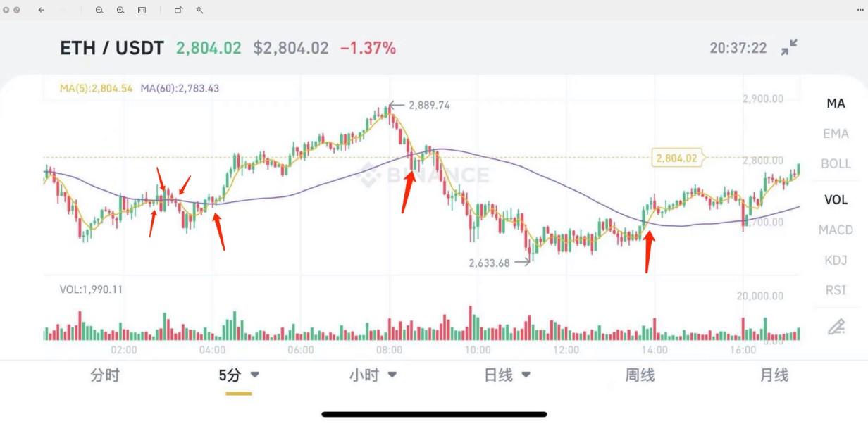Collapse the fullscreen chart view
Viewport: 868px width, 438px height.
[789, 48]
